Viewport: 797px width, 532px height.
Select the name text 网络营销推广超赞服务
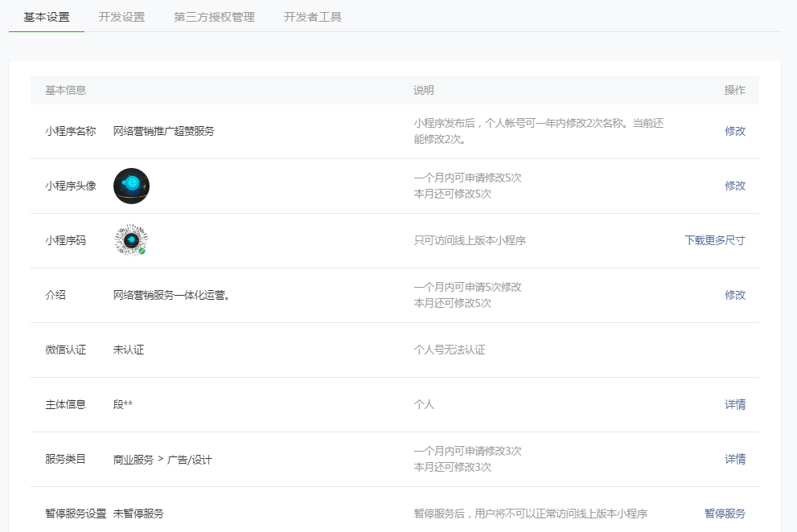[x=164, y=131]
